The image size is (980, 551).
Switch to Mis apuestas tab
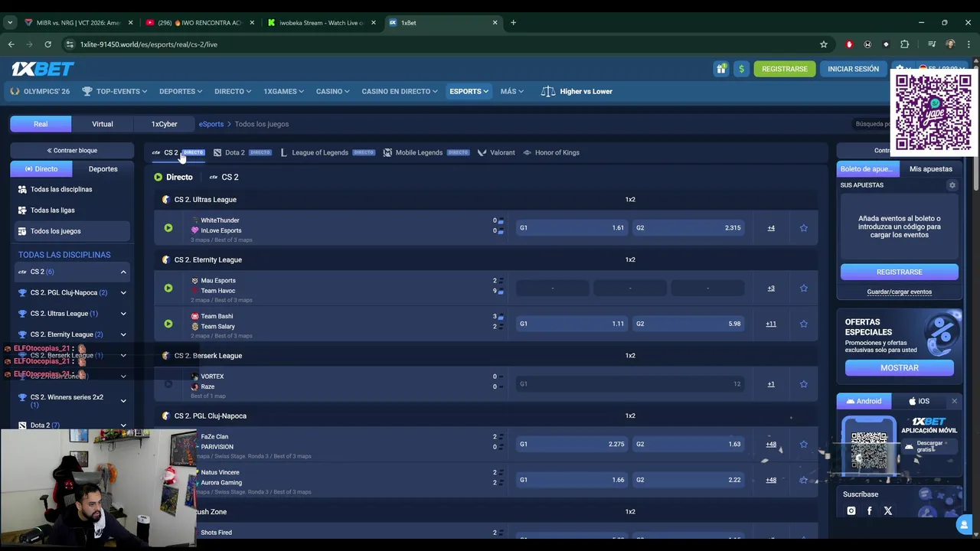pos(931,169)
